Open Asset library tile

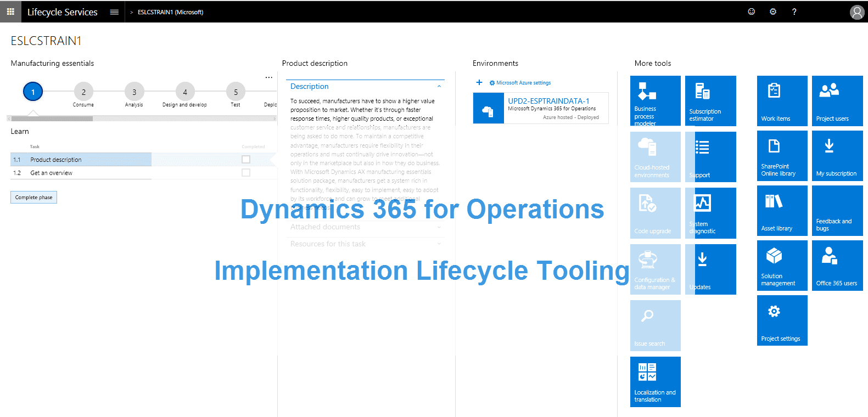tap(782, 211)
